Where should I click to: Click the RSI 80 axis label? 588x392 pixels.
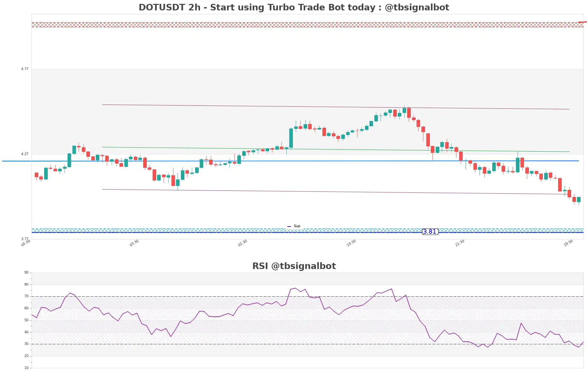pyautogui.click(x=26, y=285)
